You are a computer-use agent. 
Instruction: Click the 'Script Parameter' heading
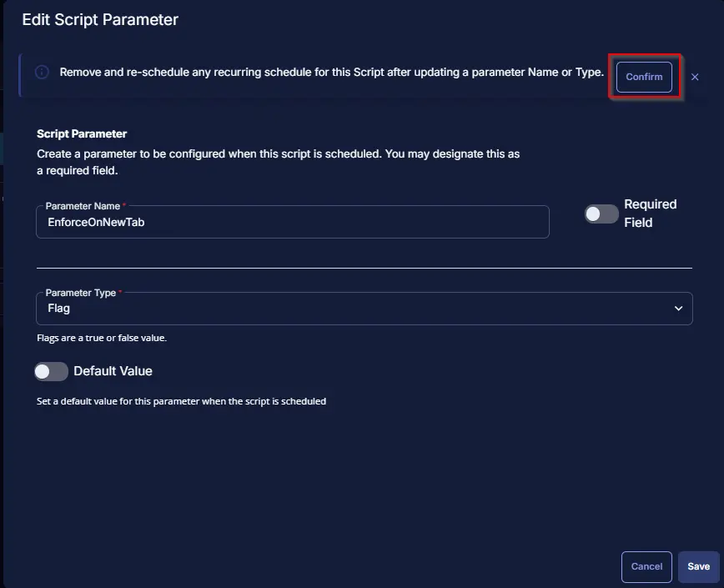click(82, 133)
